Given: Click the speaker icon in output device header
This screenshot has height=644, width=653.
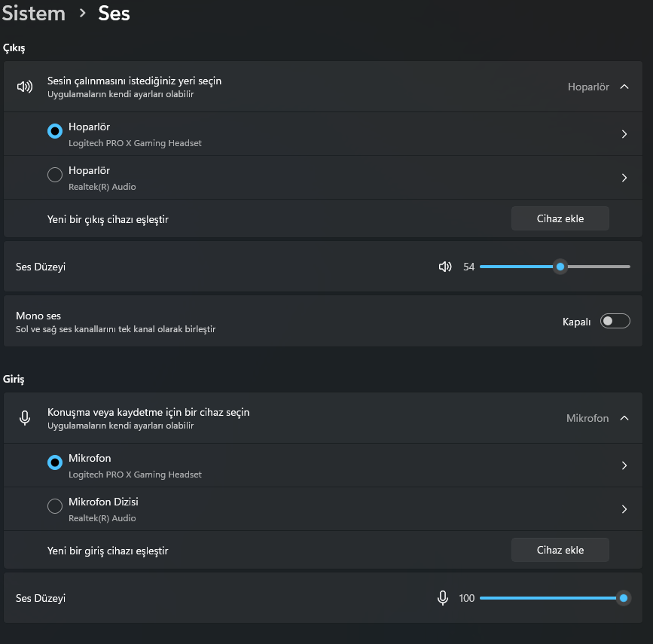Looking at the screenshot, I should 25,87.
